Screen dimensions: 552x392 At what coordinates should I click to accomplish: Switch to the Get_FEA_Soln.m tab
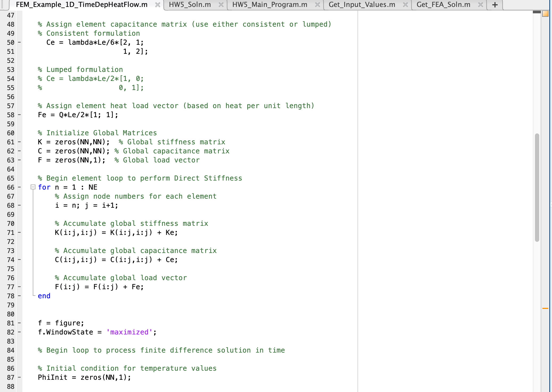(443, 5)
